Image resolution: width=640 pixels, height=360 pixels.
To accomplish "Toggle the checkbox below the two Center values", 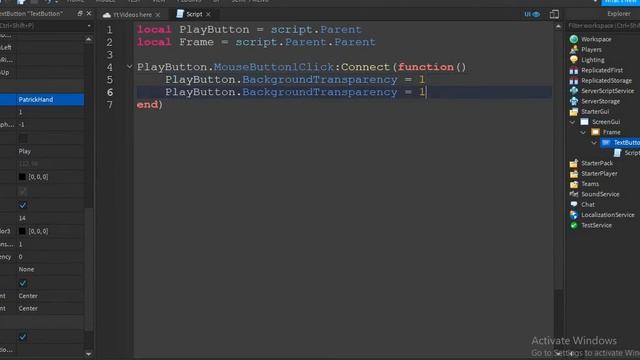I will point(23,337).
